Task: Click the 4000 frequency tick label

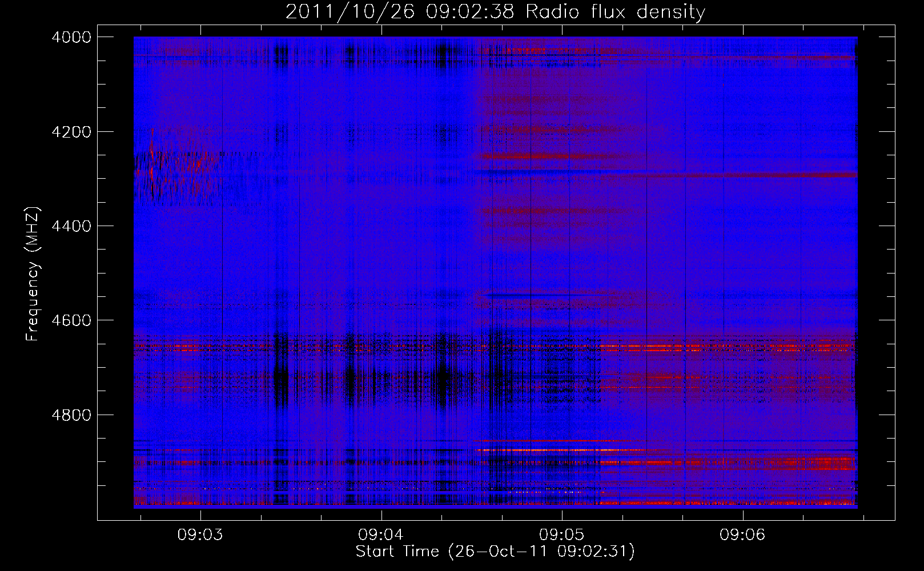Action: point(71,37)
